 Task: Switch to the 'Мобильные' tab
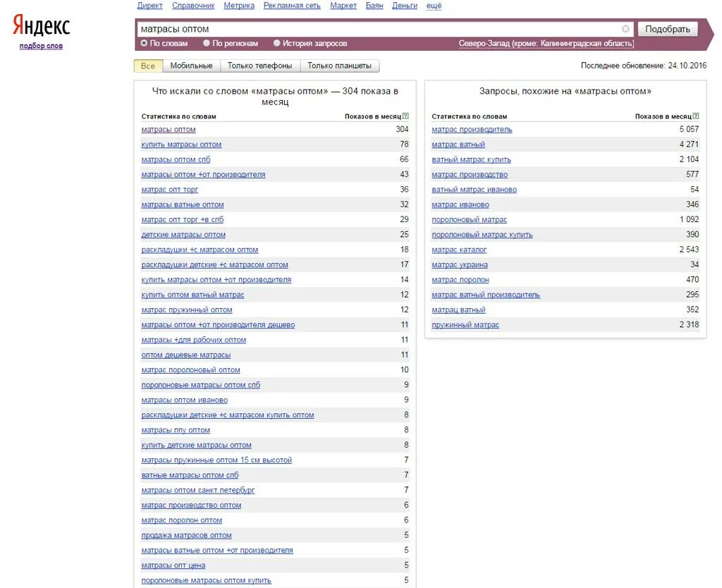[191, 66]
